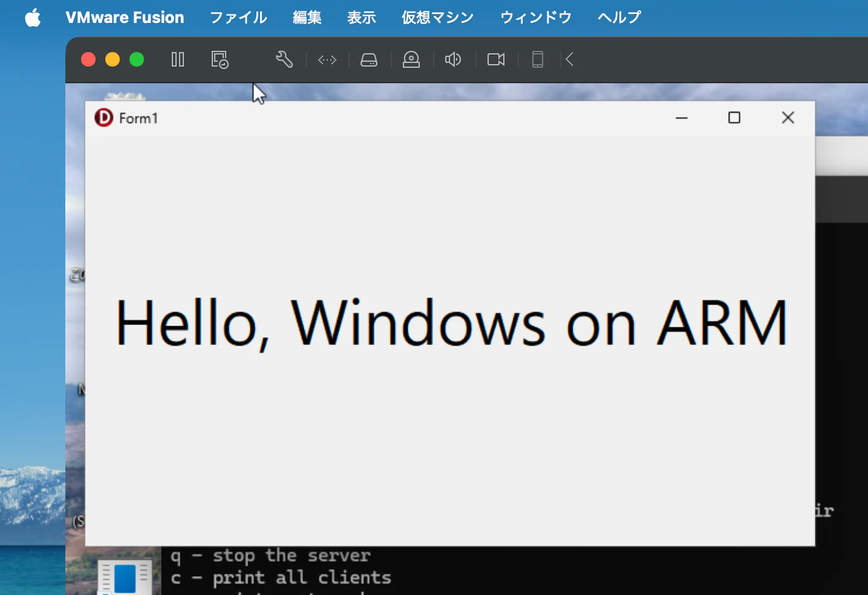Open the 編集 menu

click(x=307, y=18)
